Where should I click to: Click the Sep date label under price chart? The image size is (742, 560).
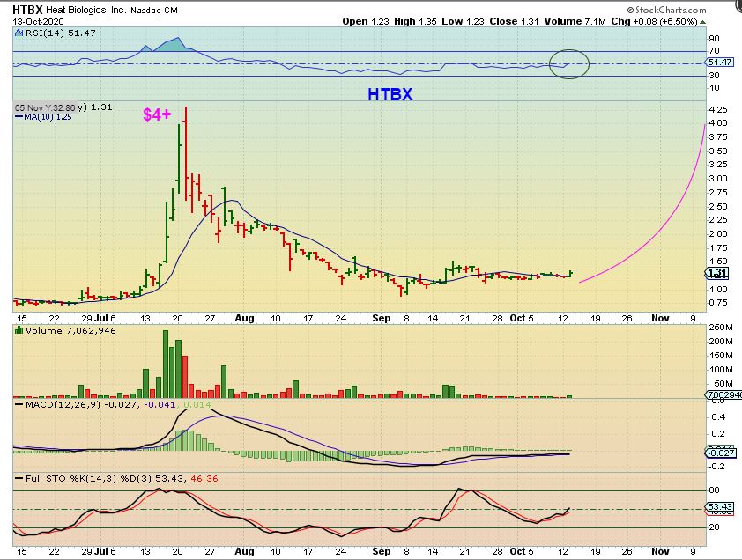(x=381, y=319)
